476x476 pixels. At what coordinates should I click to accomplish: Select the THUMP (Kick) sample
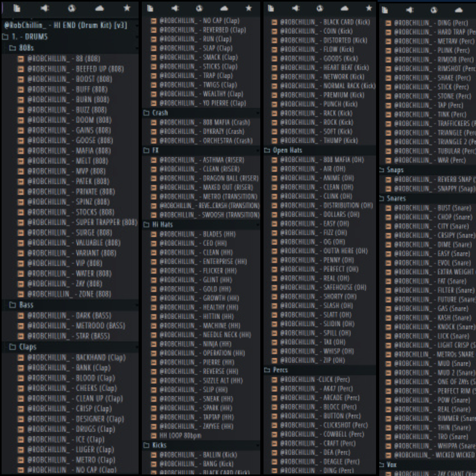click(x=319, y=140)
